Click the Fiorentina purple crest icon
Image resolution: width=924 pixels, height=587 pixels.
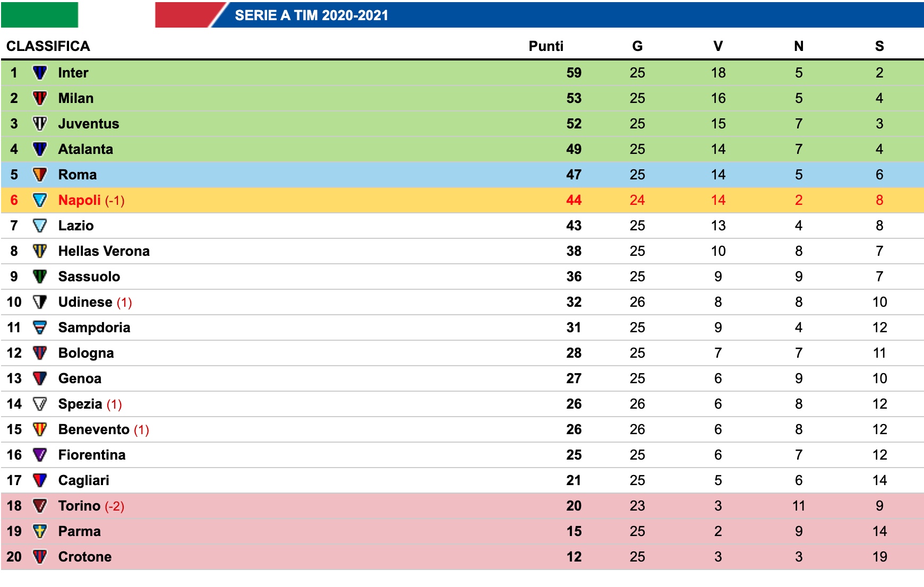pos(40,455)
